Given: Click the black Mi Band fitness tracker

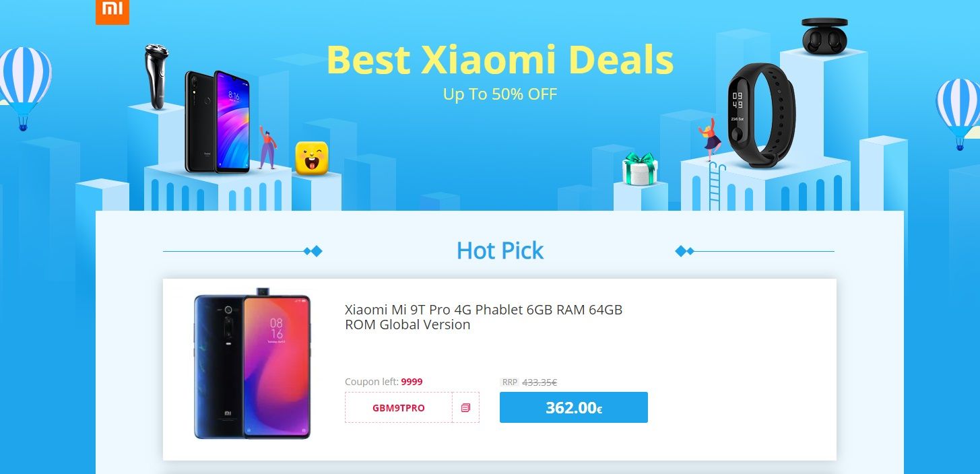Looking at the screenshot, I should (762, 115).
